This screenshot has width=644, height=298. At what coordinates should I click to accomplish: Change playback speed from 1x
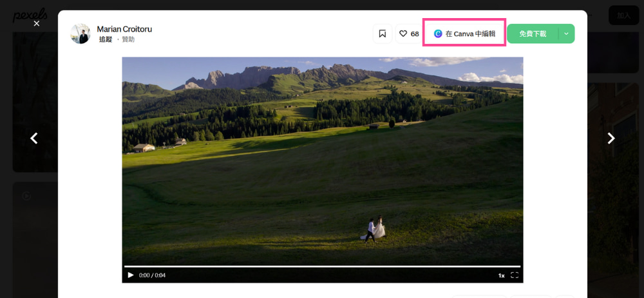pyautogui.click(x=501, y=275)
